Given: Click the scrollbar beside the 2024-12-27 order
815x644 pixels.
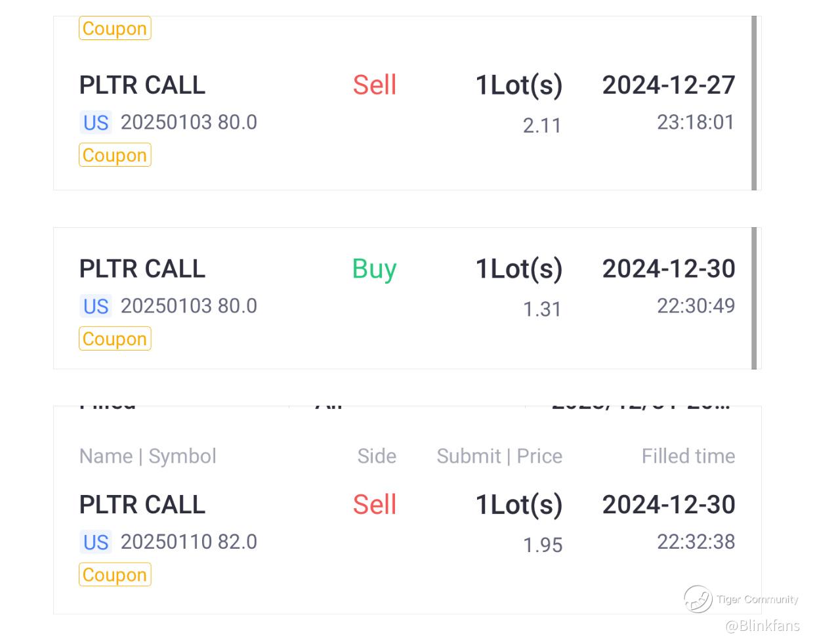Looking at the screenshot, I should (754, 103).
